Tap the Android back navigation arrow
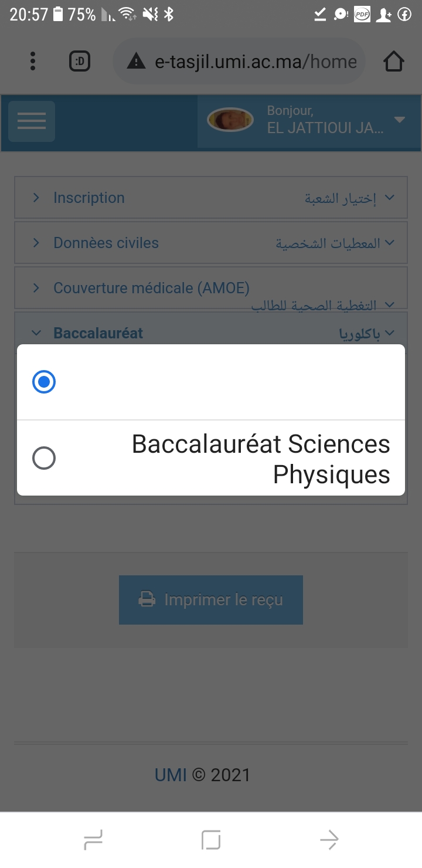 [329, 840]
